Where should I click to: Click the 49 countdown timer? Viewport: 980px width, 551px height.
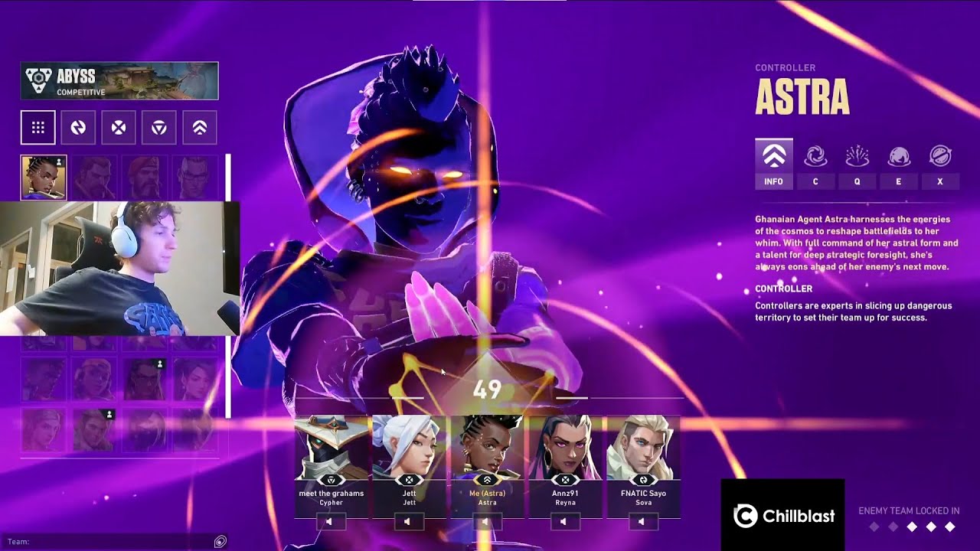pos(487,390)
